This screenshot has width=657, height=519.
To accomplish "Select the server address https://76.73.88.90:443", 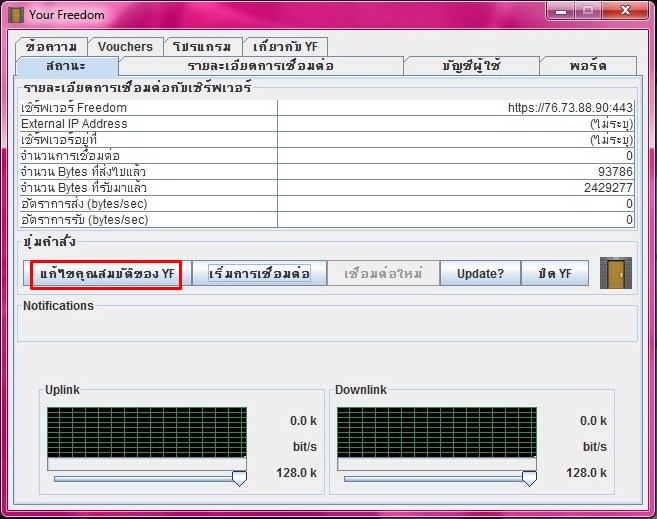I will (570, 108).
